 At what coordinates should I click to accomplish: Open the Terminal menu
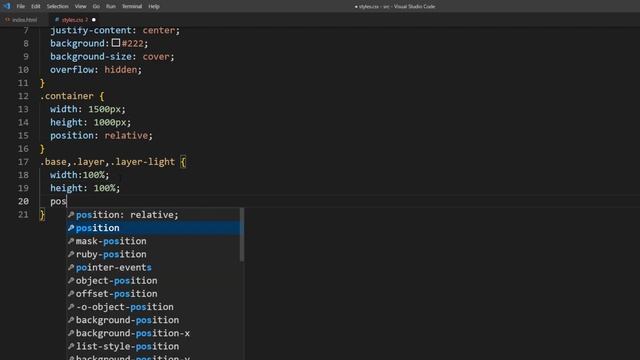tap(132, 7)
